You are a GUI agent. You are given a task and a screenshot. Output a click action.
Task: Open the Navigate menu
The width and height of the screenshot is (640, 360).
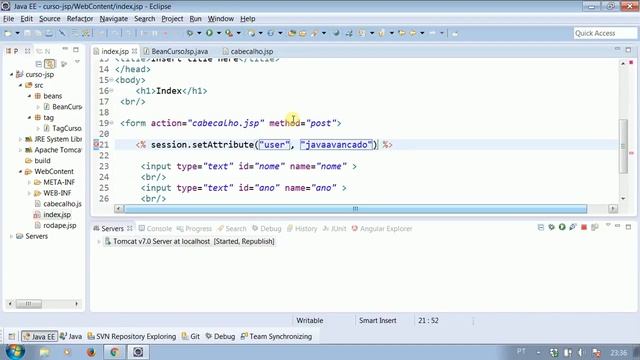[x=113, y=19]
